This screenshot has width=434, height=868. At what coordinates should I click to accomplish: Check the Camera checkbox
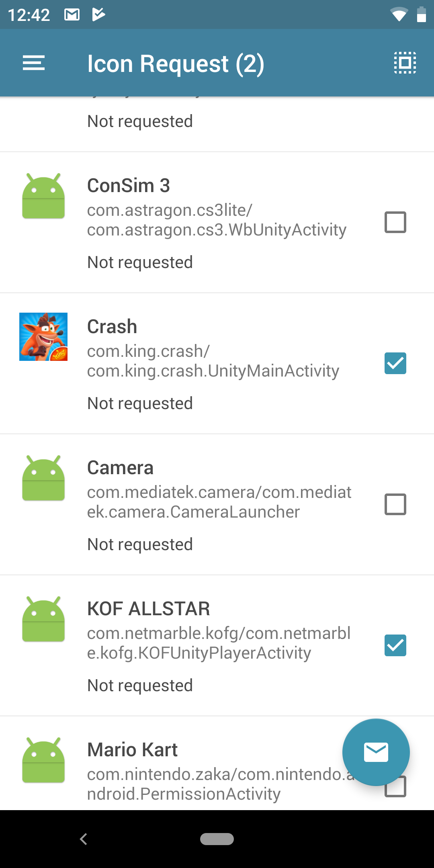coord(395,504)
